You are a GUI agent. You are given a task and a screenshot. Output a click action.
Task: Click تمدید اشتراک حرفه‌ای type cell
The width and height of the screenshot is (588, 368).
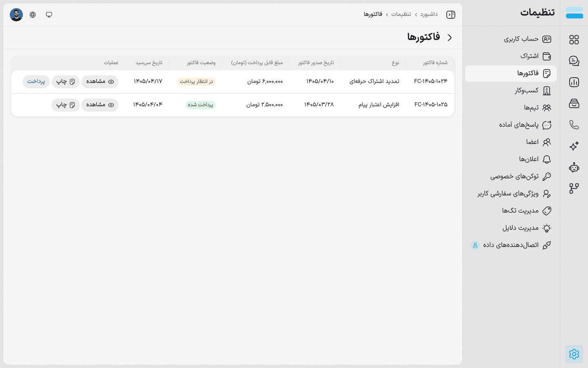374,81
